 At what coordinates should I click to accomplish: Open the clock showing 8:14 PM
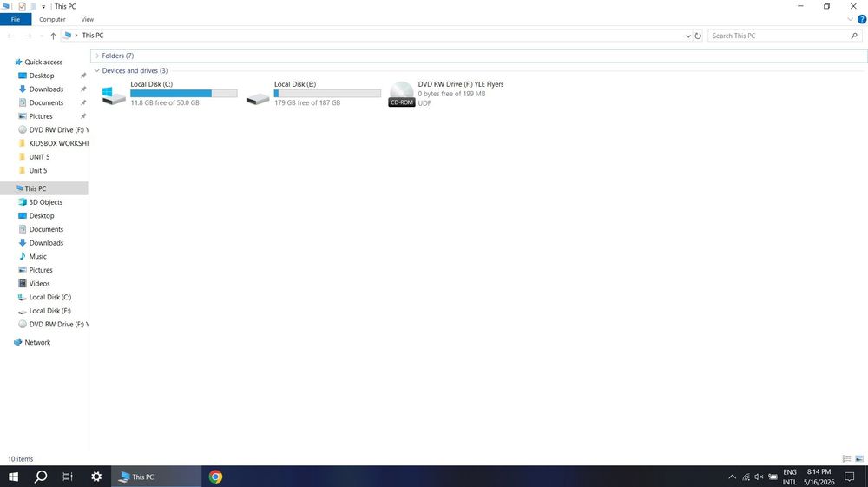tap(819, 477)
